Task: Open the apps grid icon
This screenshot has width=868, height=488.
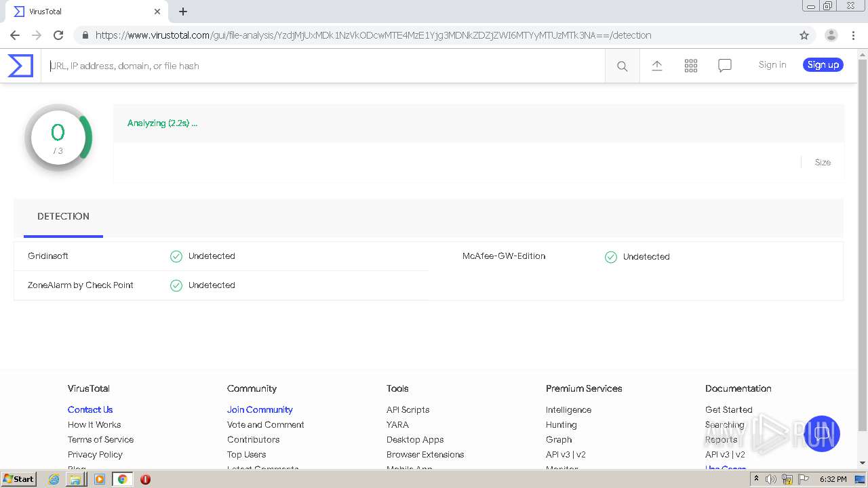Action: point(691,65)
